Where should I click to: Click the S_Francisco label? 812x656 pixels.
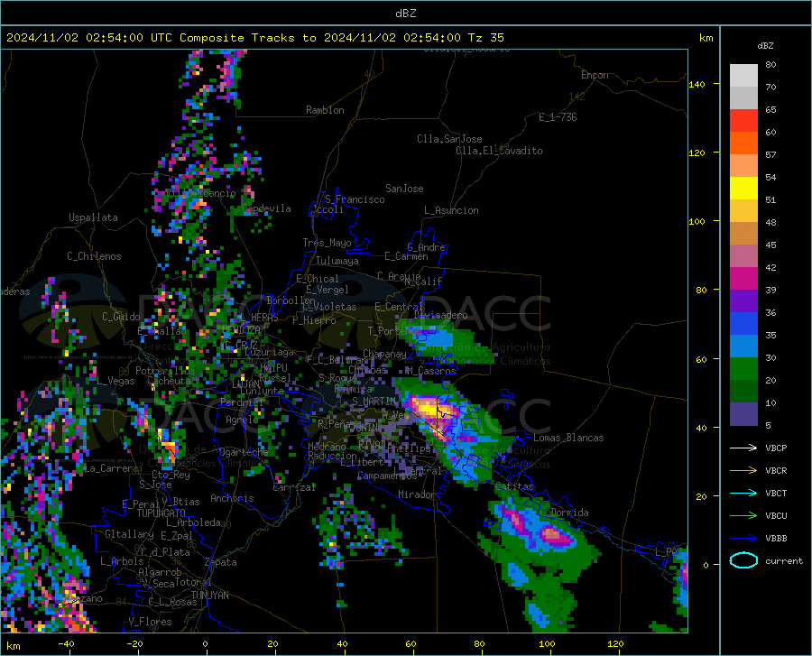[355, 199]
